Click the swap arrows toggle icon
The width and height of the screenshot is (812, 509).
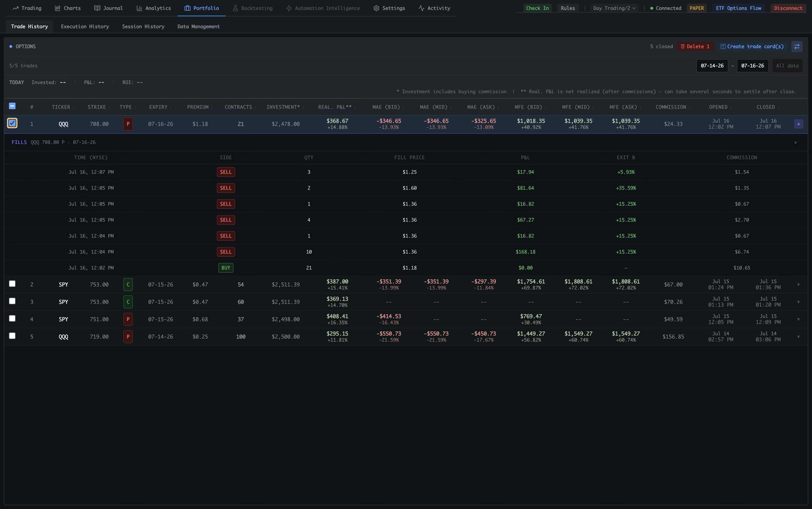797,46
